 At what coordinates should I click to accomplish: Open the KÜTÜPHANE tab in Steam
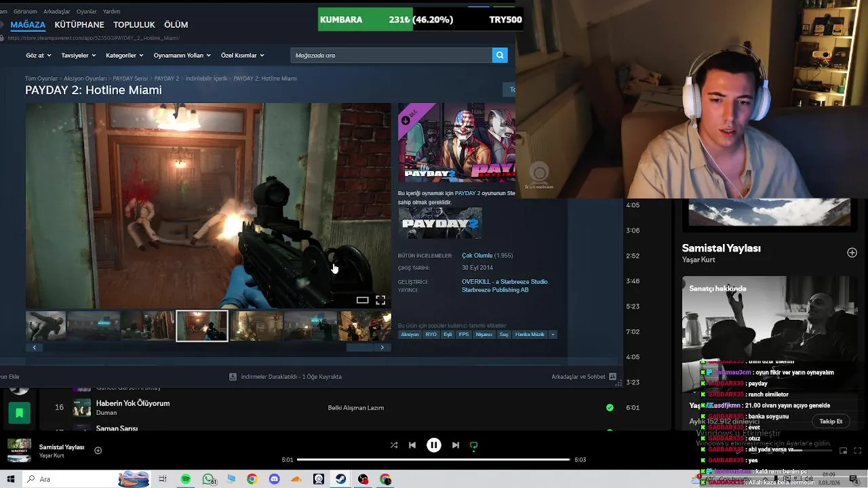tap(79, 24)
